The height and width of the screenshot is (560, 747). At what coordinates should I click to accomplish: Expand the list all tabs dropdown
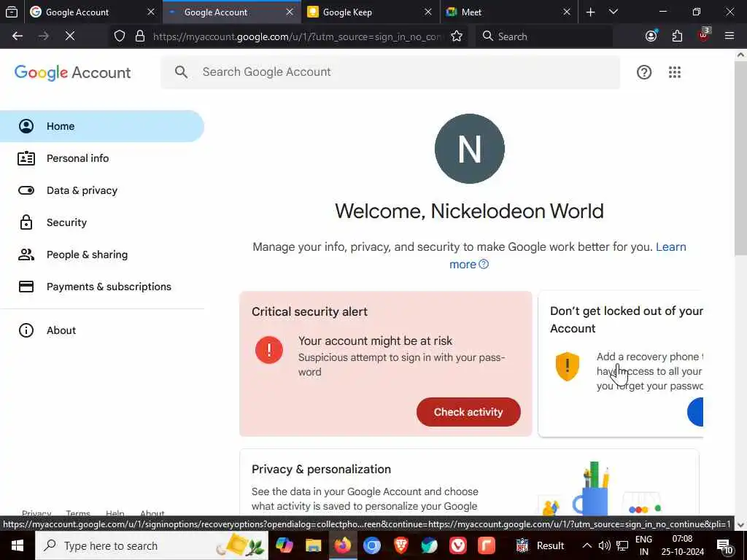click(x=614, y=12)
